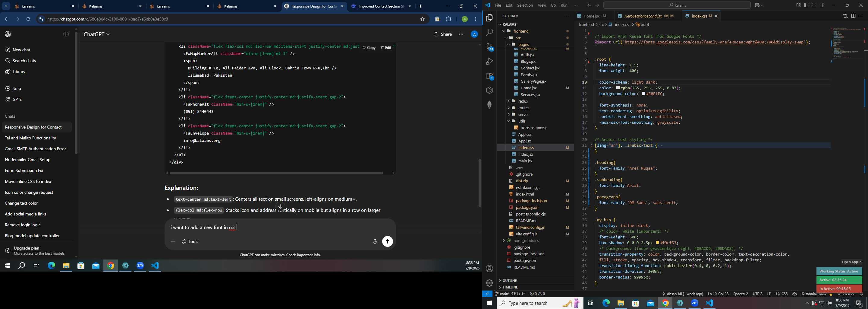Open the Chrome extensions puzzle icon
Image resolution: width=868 pixels, height=309 pixels.
pos(449,19)
